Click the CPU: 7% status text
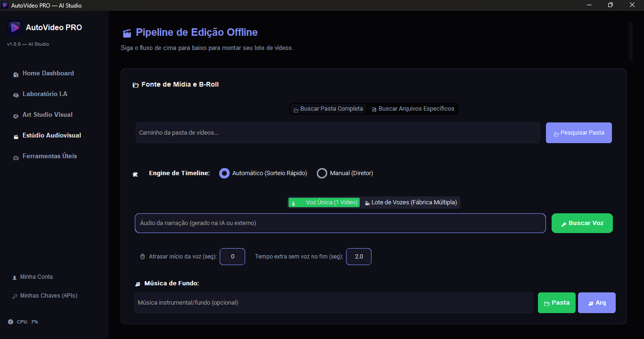Image resolution: width=644 pixels, height=339 pixels. tap(27, 322)
